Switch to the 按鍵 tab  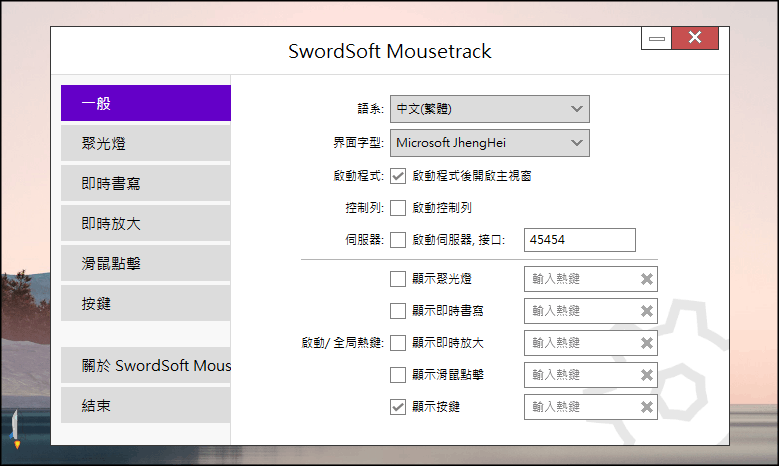pyautogui.click(x=146, y=303)
